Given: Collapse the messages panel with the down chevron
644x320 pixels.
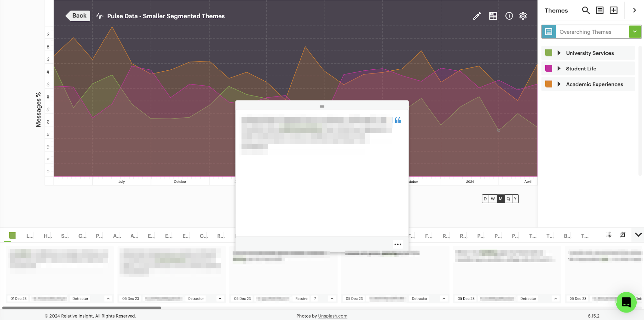Looking at the screenshot, I should (638, 235).
